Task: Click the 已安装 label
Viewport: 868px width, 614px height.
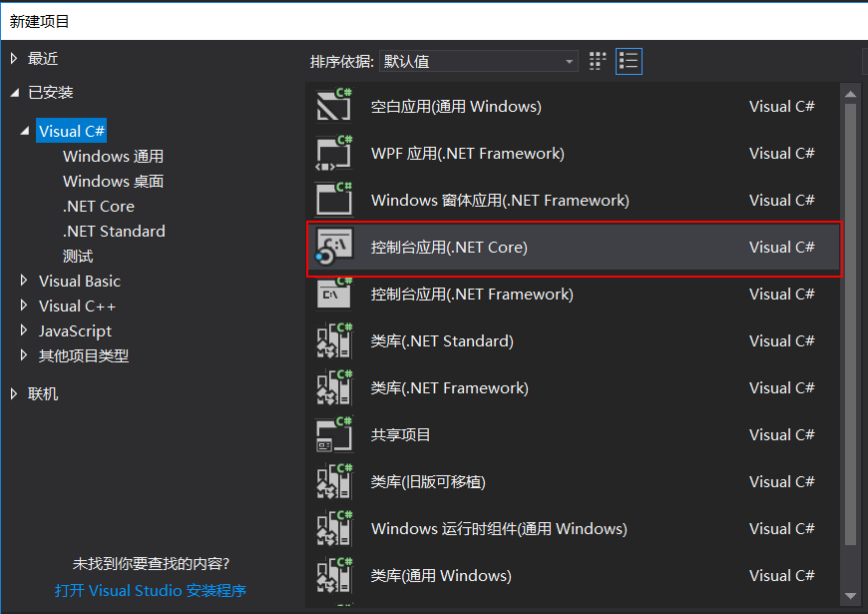Action: click(50, 93)
